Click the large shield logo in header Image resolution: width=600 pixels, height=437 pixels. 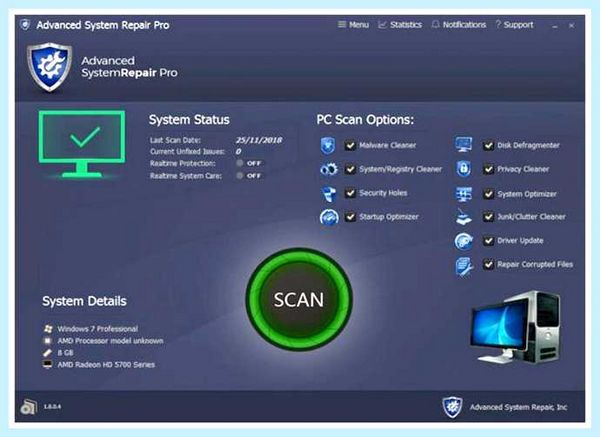click(50, 67)
